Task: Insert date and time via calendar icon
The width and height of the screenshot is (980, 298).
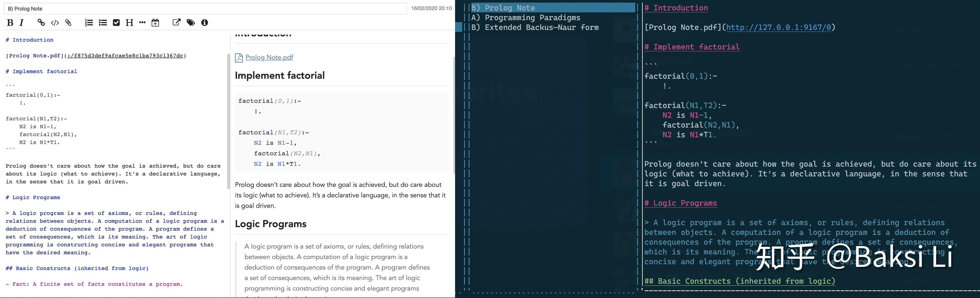Action: (155, 23)
